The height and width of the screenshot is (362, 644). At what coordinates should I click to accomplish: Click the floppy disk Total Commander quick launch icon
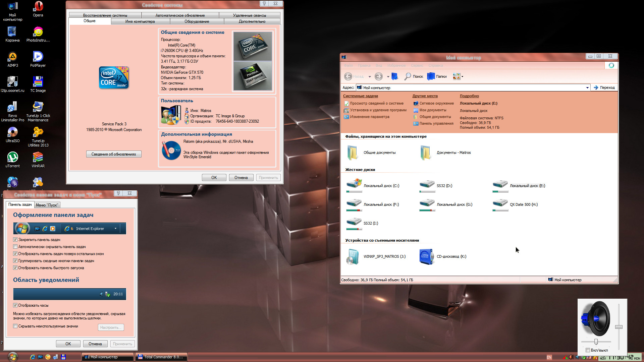[x=63, y=357]
